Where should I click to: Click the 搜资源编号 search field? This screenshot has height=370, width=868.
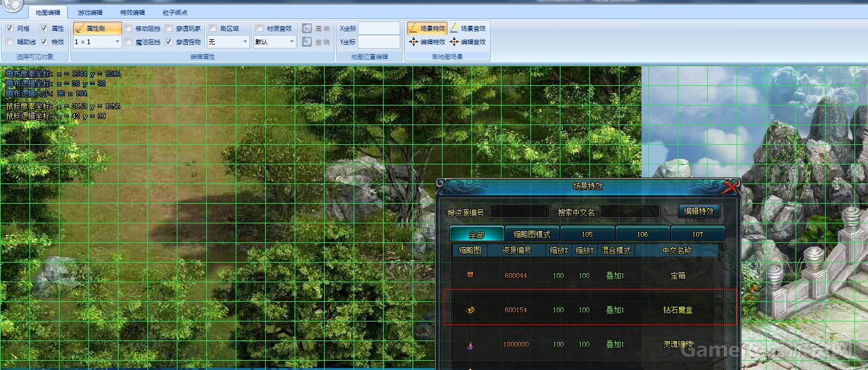(x=519, y=211)
